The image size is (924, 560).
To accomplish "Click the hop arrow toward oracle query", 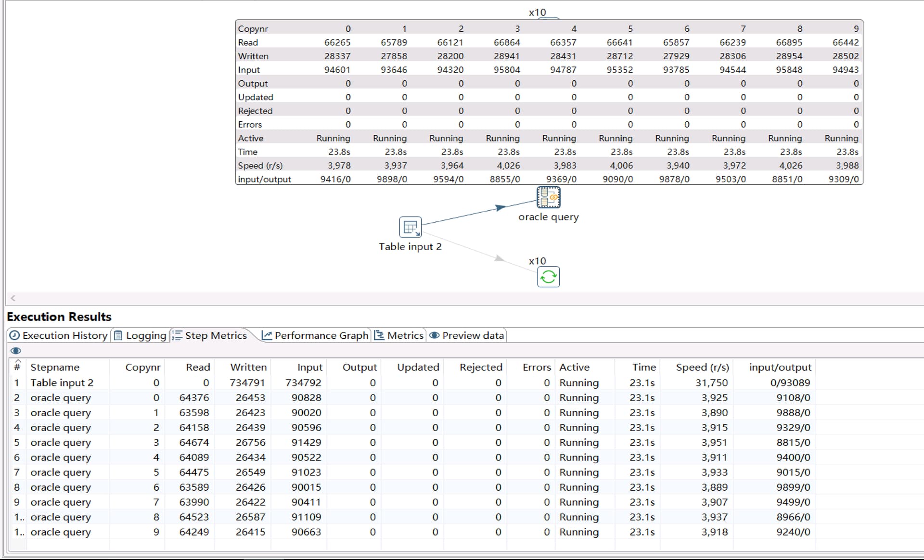I will pyautogui.click(x=500, y=208).
